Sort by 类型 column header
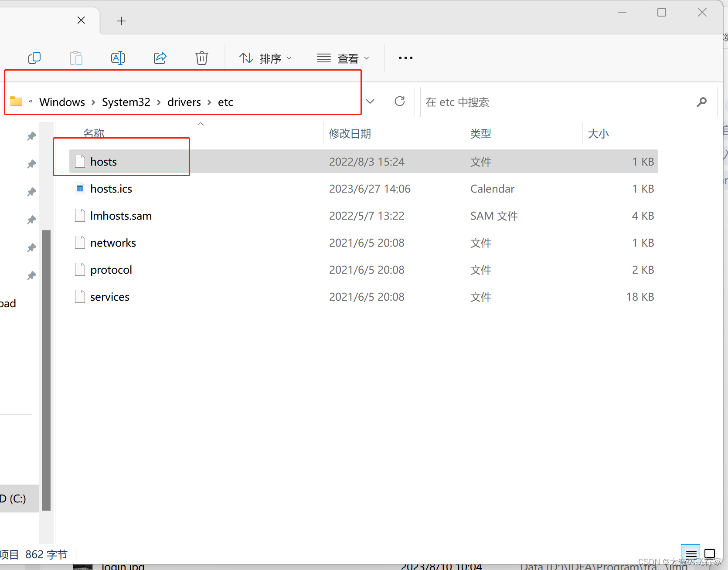728x570 pixels. point(481,133)
